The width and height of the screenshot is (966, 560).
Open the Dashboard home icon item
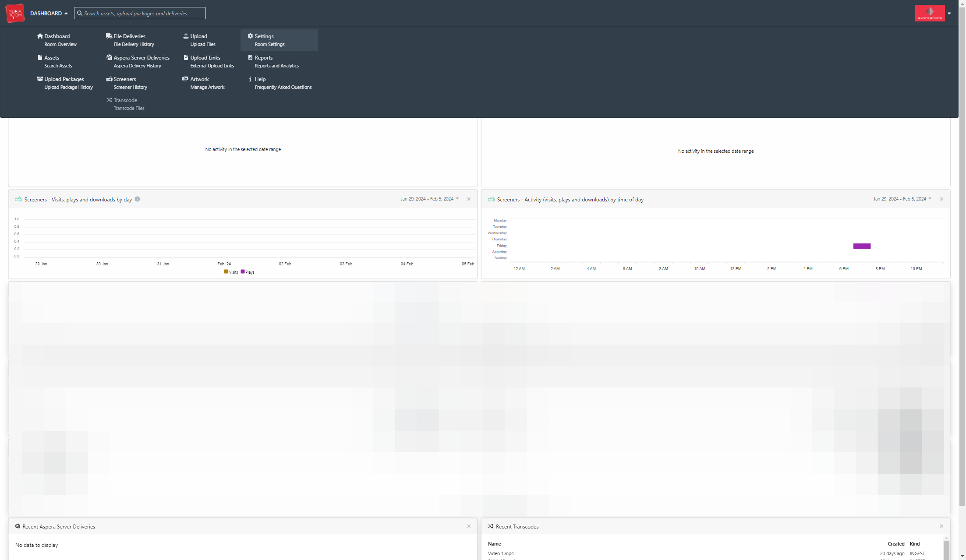point(40,36)
